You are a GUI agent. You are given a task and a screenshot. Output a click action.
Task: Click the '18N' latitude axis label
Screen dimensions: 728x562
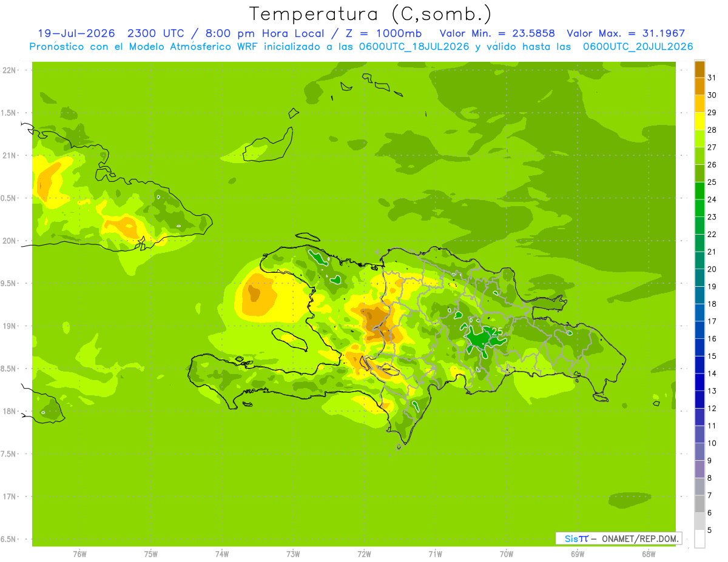click(10, 411)
